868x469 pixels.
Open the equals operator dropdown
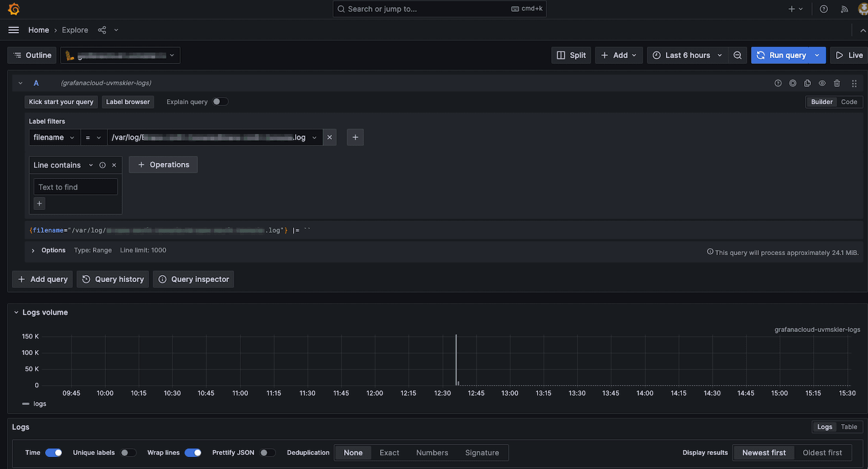pyautogui.click(x=94, y=137)
